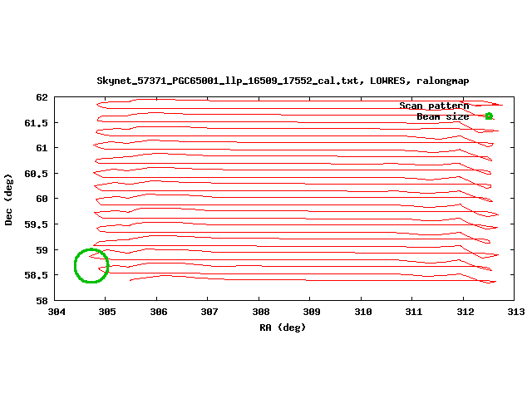Click the y-axis tick label 61.5

pyautogui.click(x=36, y=123)
